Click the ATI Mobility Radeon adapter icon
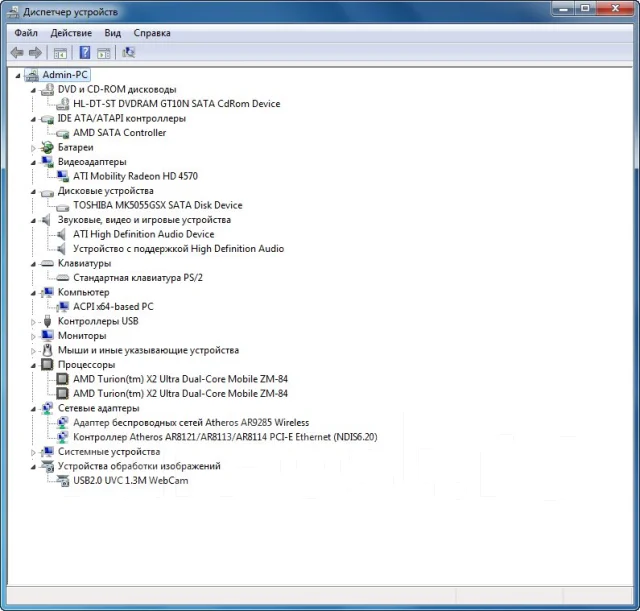The width and height of the screenshot is (640, 611). click(x=62, y=176)
